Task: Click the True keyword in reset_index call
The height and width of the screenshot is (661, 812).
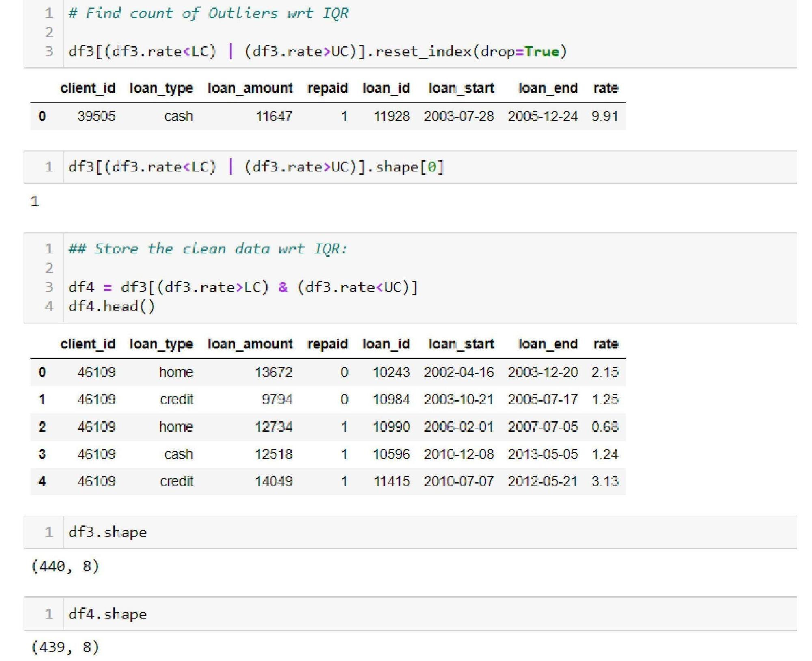Action: pyautogui.click(x=542, y=52)
